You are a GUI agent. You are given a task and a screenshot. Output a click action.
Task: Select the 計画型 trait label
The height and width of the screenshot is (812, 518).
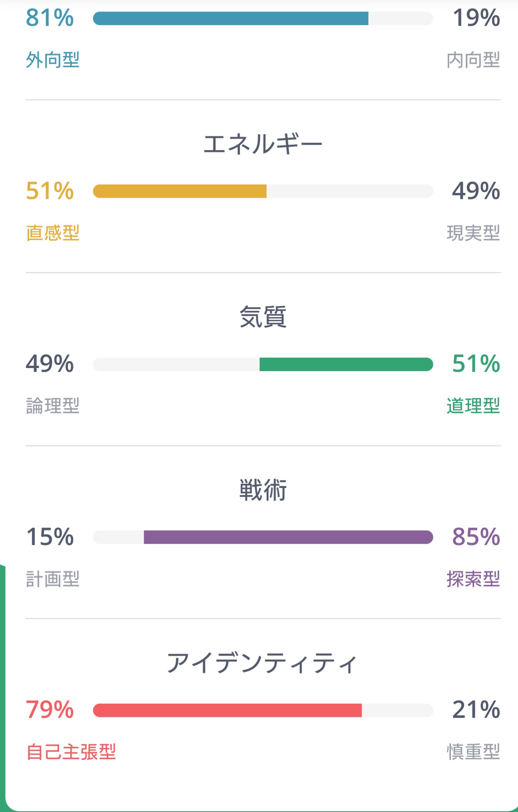(x=53, y=579)
